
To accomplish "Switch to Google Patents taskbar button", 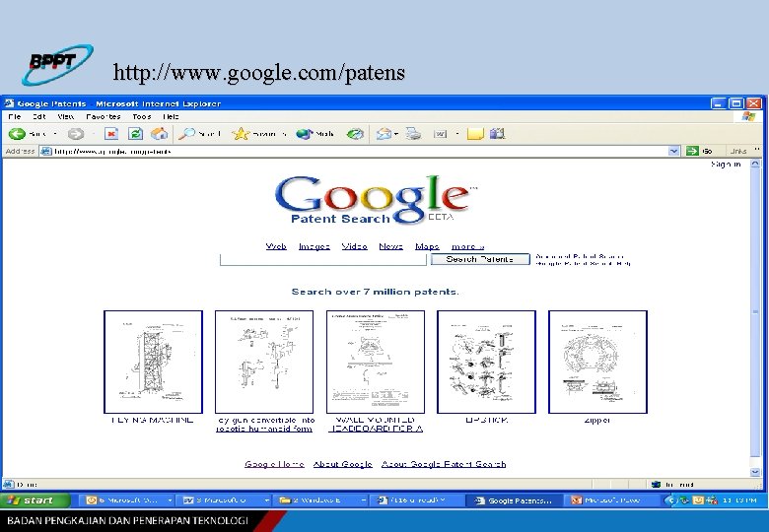I will tap(514, 500).
